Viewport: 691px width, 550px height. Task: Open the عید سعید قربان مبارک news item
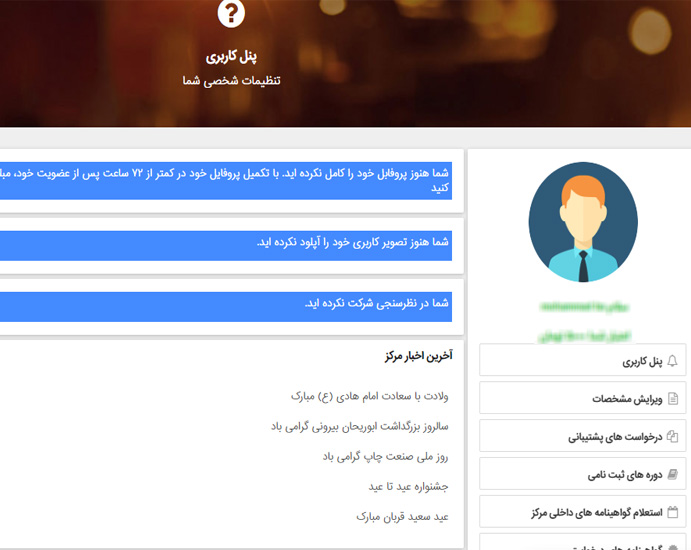pyautogui.click(x=402, y=516)
